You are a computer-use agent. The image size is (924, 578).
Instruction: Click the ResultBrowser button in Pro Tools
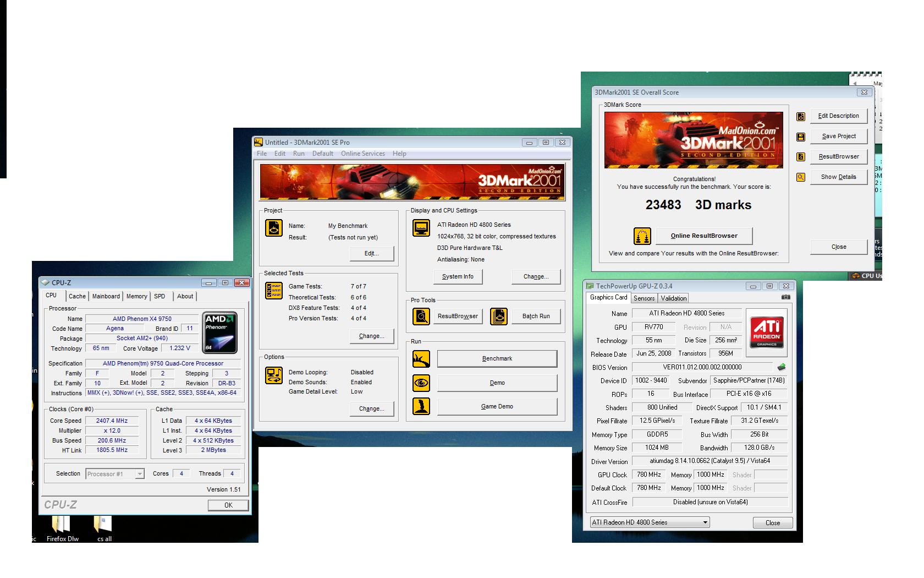pyautogui.click(x=458, y=316)
